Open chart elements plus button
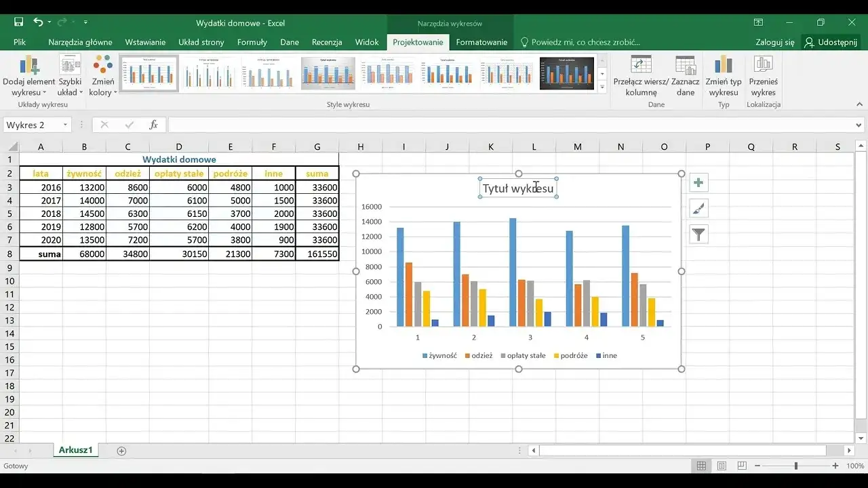This screenshot has height=488, width=868. coord(698,183)
